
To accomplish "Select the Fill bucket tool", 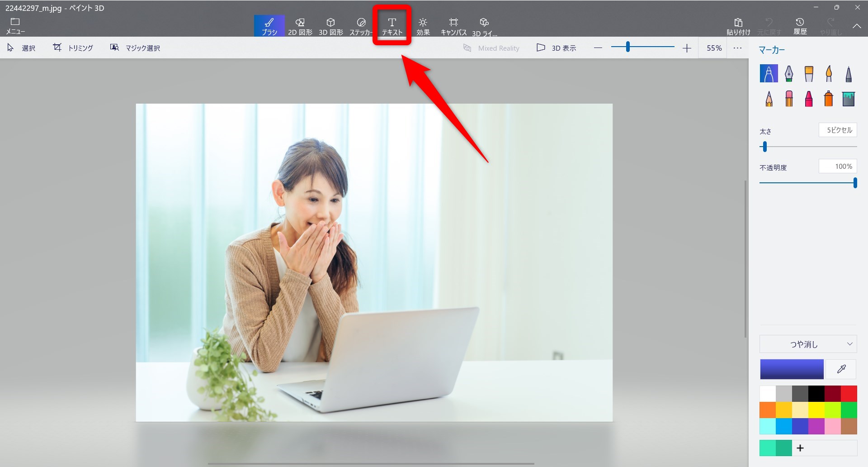I will click(x=848, y=98).
